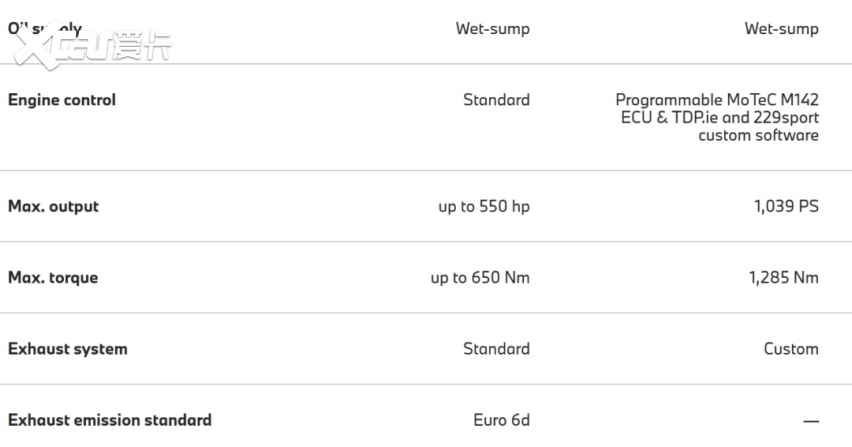Select the Standard value for Exhaust system
Viewport: 852px width, 447px height.
[496, 349]
